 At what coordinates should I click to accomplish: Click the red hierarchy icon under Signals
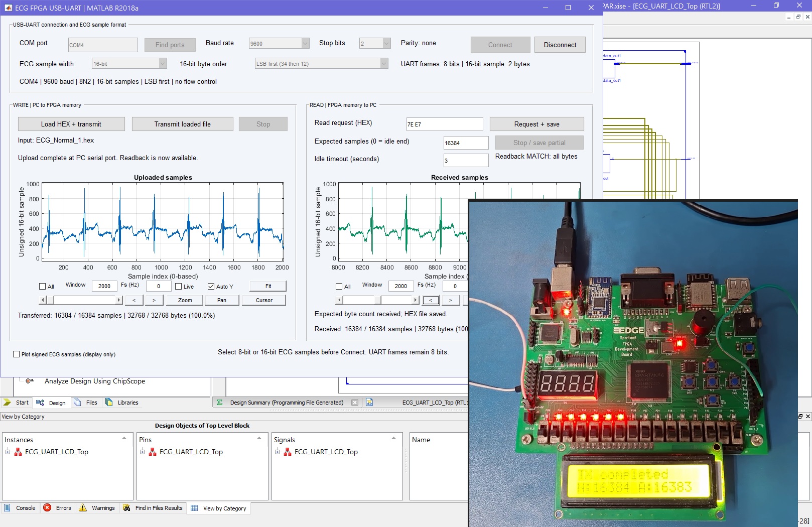tap(288, 452)
